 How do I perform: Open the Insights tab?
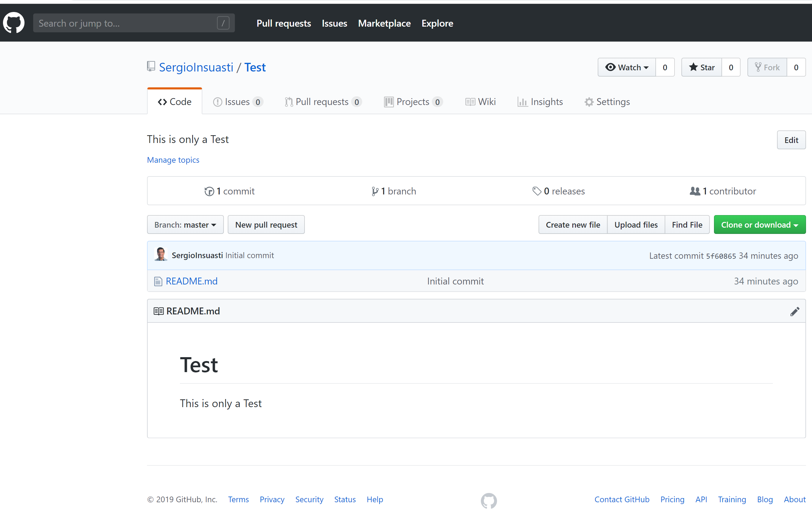click(x=540, y=102)
